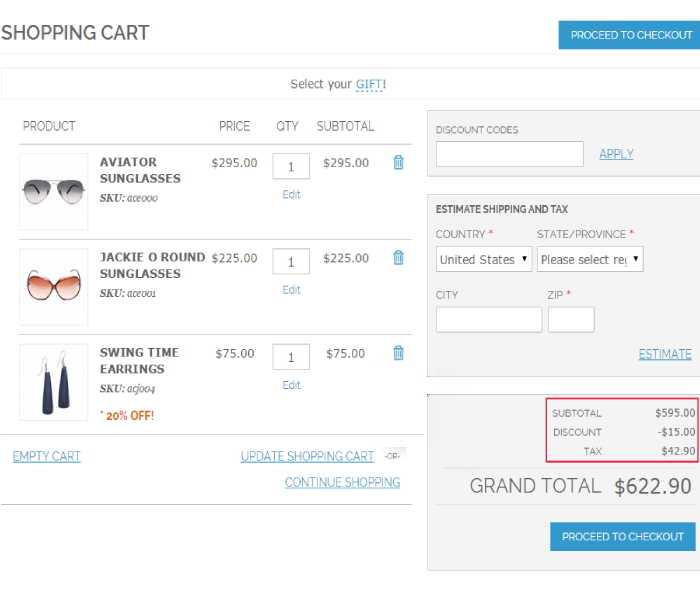Remove Jackie O Round Sunglasses trash icon

(x=398, y=257)
